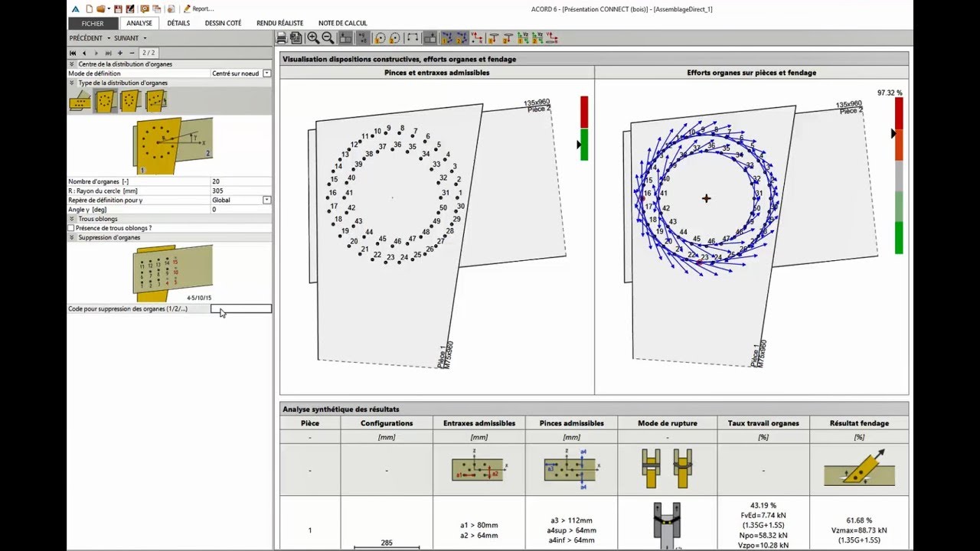
Task: Click the Rayon du cercle value 305
Action: point(241,191)
